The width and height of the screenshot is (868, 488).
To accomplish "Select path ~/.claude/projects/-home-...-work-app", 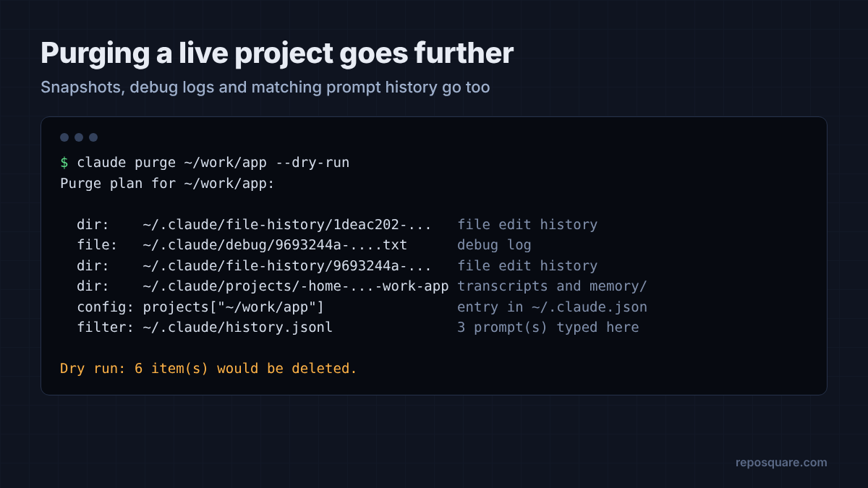I will (296, 286).
